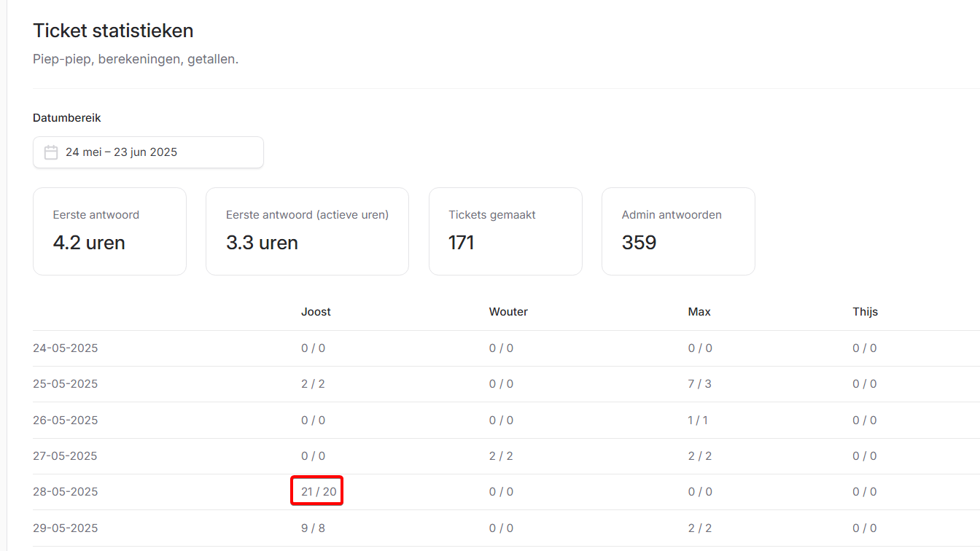Click the Max column header
Image resolution: width=980 pixels, height=551 pixels.
tap(699, 312)
